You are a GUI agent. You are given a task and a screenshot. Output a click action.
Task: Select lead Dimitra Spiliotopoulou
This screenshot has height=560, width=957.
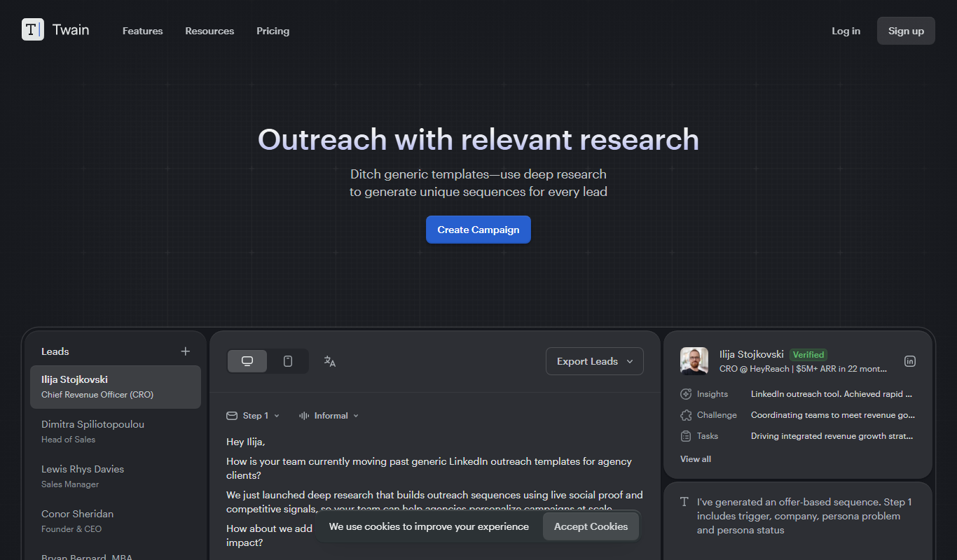point(116,431)
